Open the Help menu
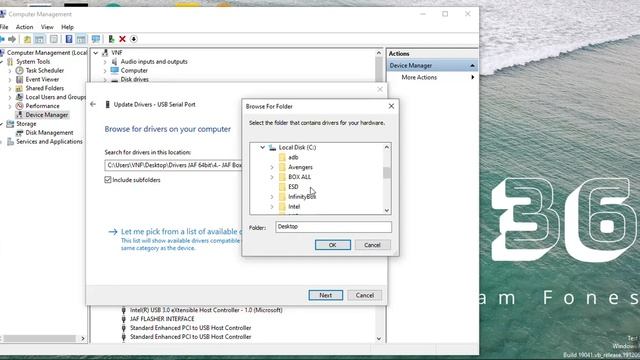Image resolution: width=640 pixels, height=360 pixels. [x=67, y=27]
